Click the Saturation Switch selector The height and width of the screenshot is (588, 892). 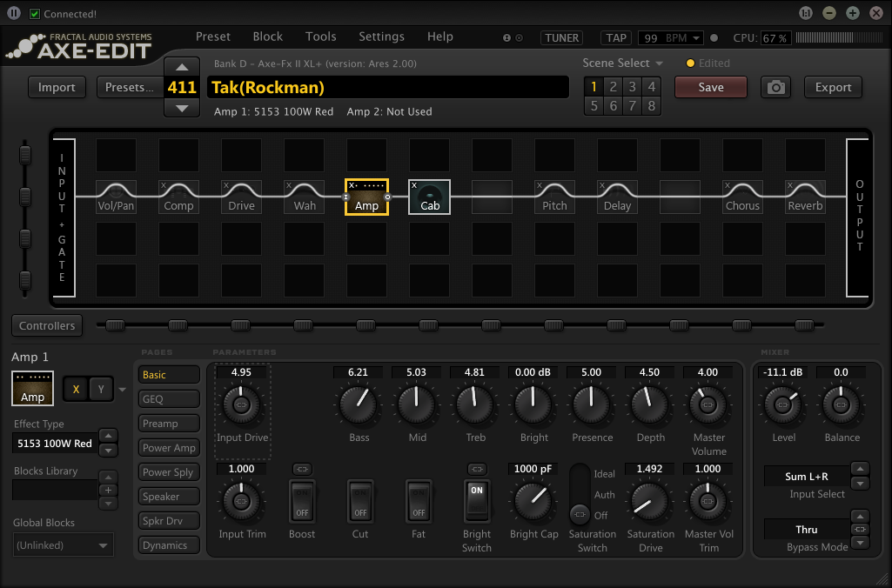click(x=580, y=494)
